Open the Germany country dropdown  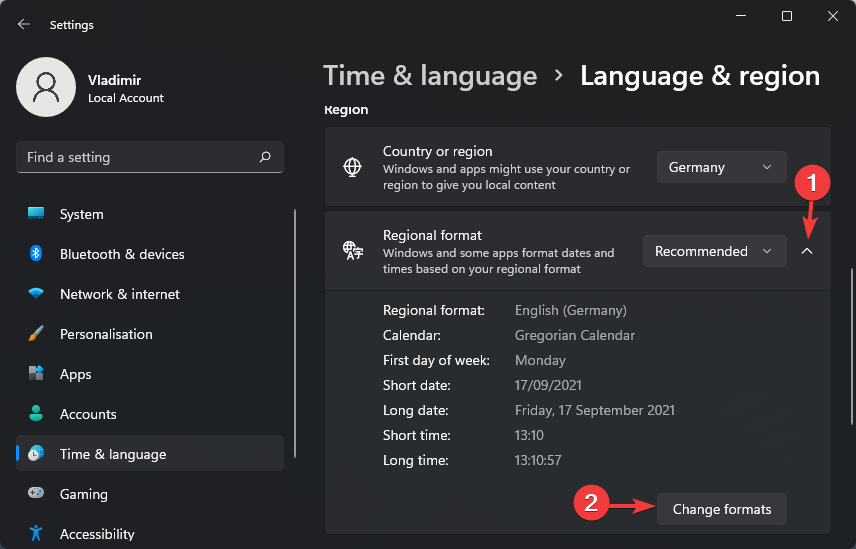(721, 167)
